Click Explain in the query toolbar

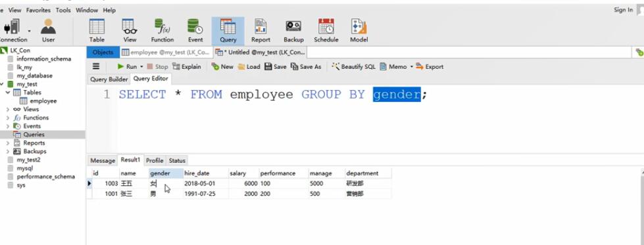point(187,66)
